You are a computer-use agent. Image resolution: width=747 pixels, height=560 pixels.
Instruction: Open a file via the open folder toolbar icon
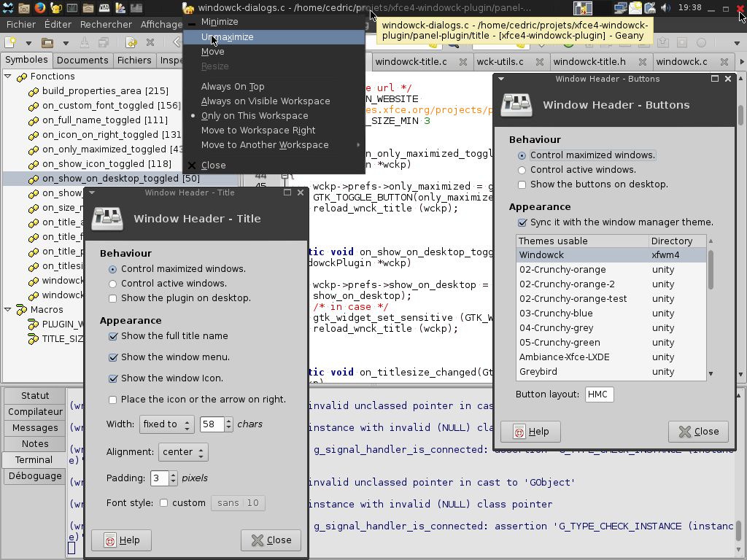click(x=45, y=42)
